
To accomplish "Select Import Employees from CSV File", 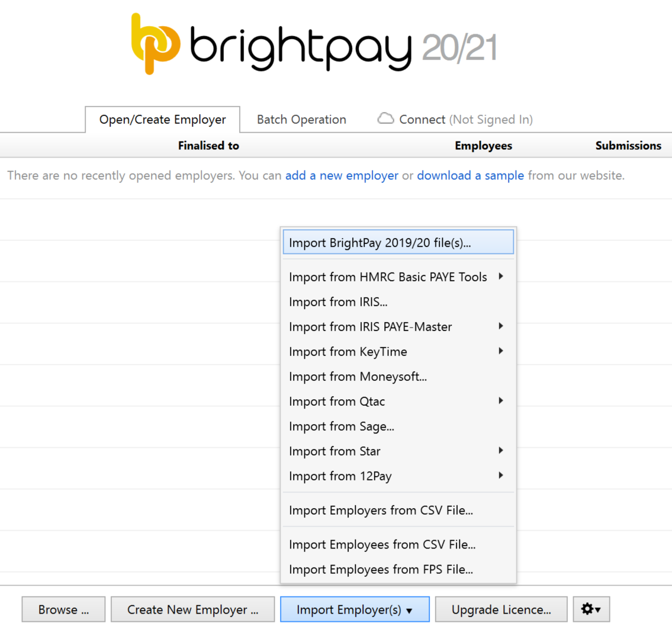I will click(x=398, y=544).
